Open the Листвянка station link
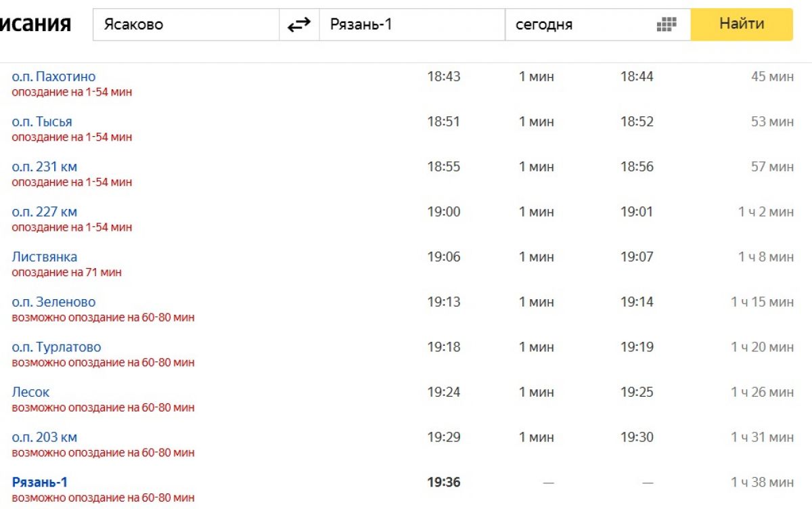 pos(45,257)
